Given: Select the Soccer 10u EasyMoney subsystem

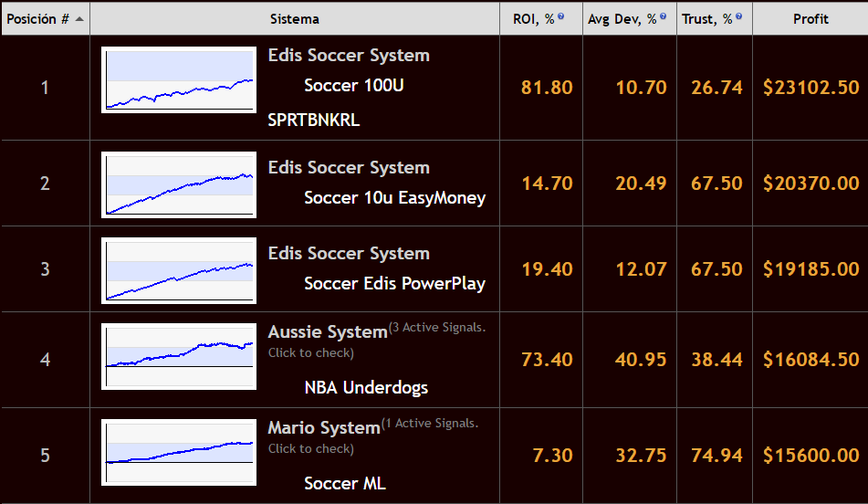Looking at the screenshot, I should 394,198.
